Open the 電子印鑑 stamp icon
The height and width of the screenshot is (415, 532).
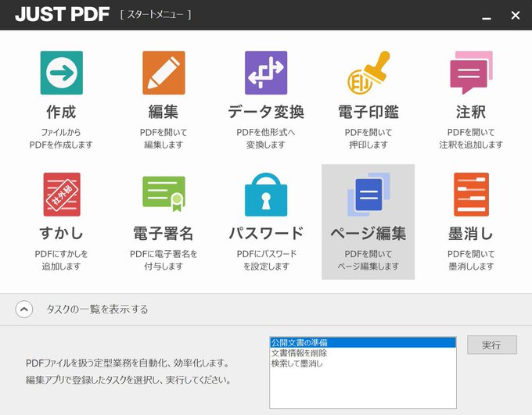tap(368, 73)
